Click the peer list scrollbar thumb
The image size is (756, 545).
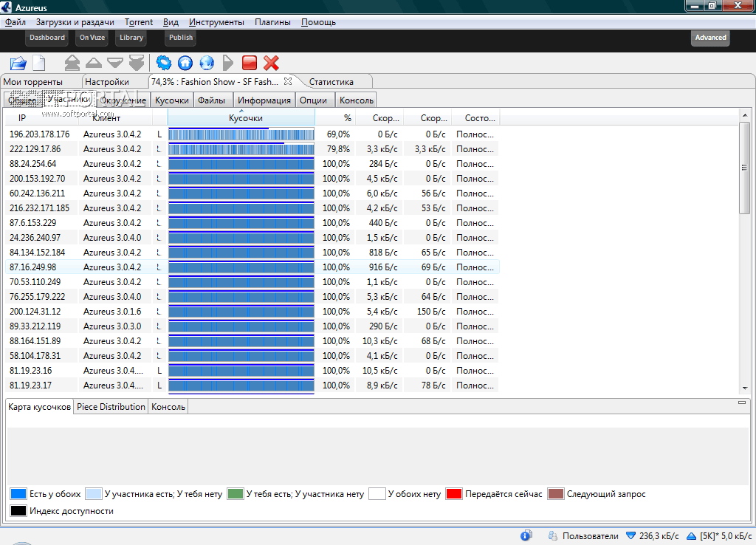coord(745,167)
